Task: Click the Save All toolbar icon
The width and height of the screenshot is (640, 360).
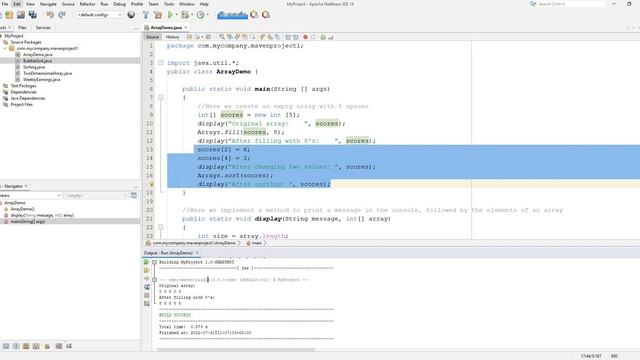Action: pos(33,15)
